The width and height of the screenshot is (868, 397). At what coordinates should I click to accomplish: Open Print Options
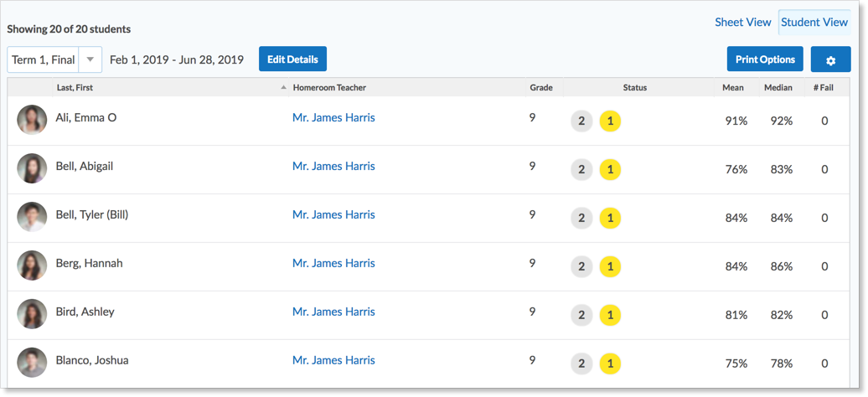point(765,59)
